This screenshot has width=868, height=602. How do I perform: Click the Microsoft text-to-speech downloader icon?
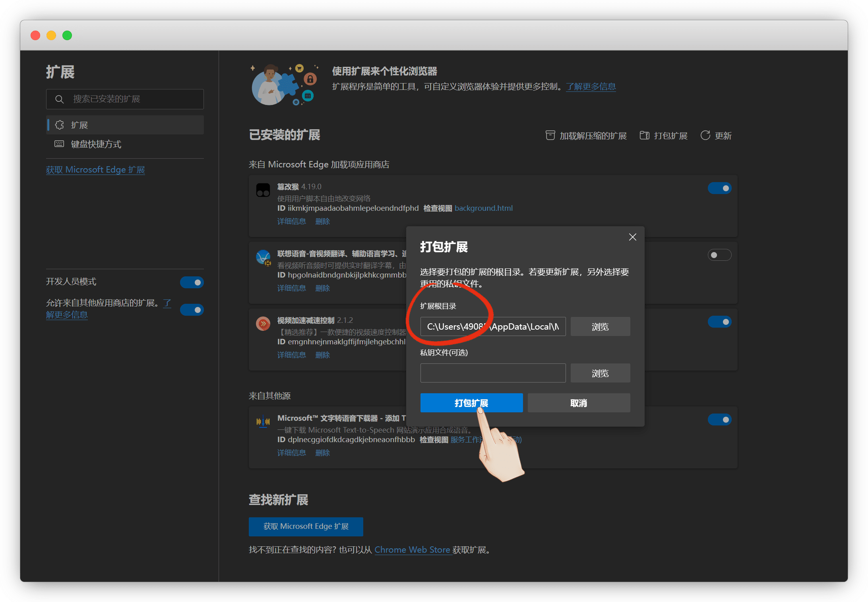[x=263, y=421]
